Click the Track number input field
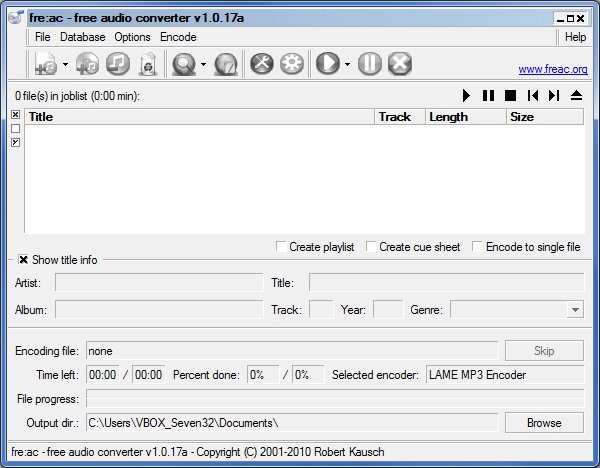Screen dimensions: 600x468 point(321,309)
